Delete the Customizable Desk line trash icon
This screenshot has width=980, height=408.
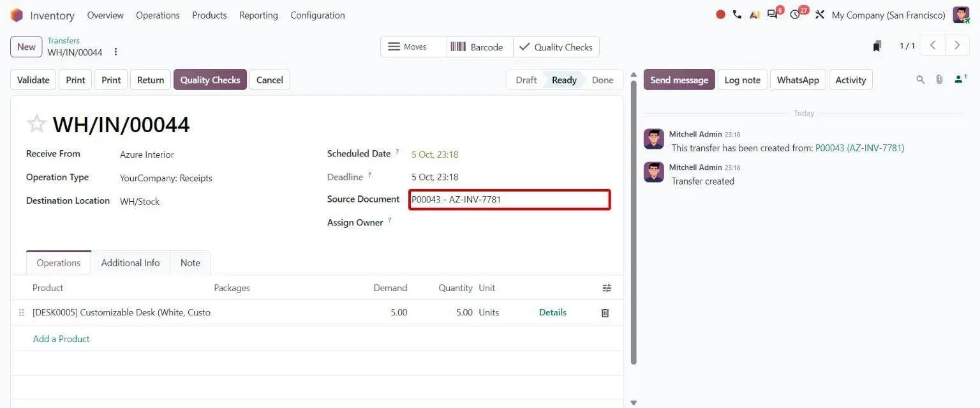click(605, 313)
